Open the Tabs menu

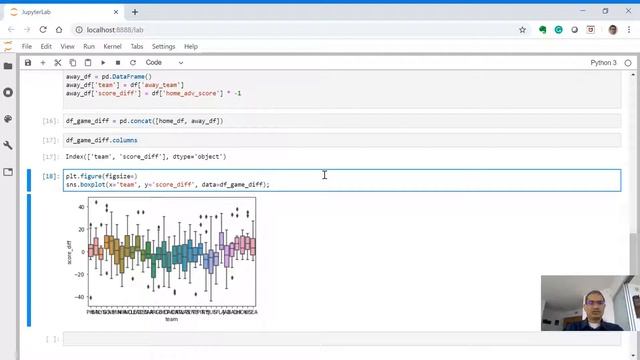[137, 47]
